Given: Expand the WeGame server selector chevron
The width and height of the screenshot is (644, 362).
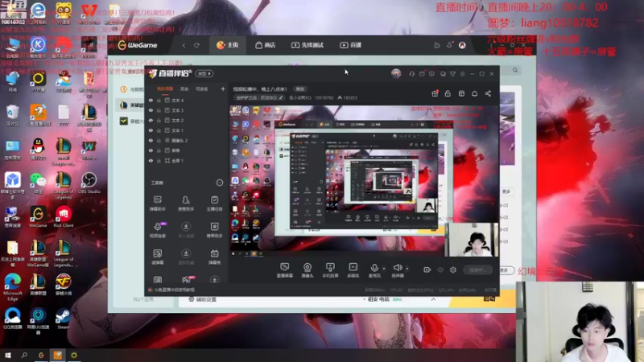Looking at the screenshot, I should click(x=433, y=299).
